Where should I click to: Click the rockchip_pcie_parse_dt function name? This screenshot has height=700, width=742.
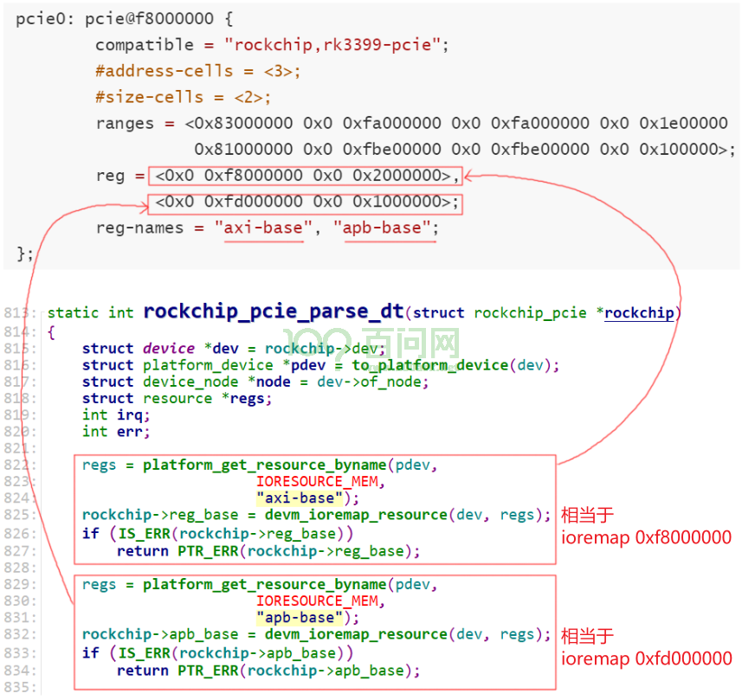click(274, 311)
